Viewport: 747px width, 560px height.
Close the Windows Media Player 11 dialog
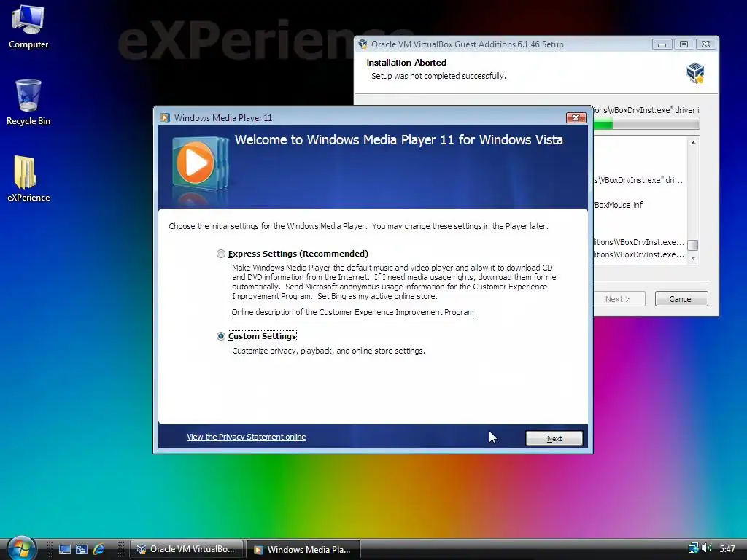576,117
